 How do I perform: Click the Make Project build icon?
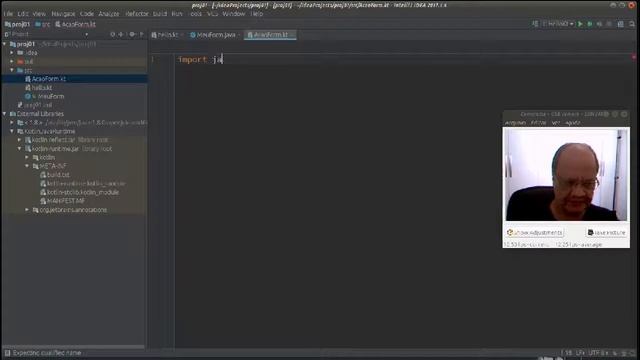pos(535,24)
